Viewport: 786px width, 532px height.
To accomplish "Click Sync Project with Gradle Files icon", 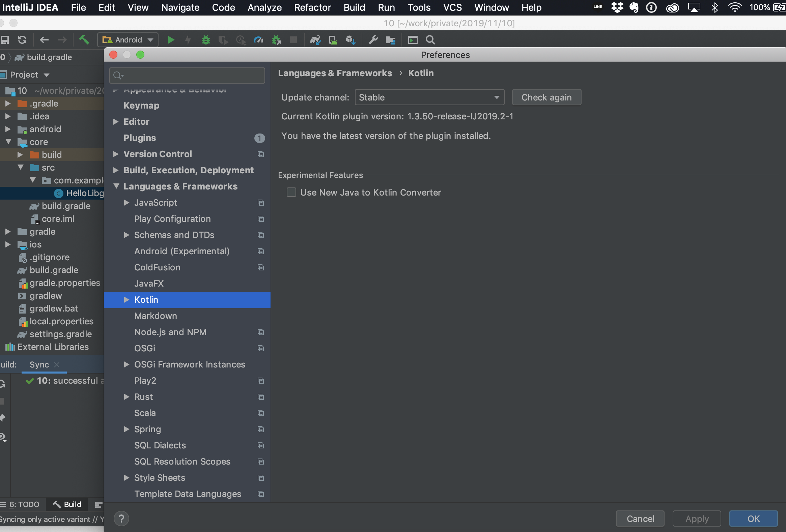I will [x=315, y=40].
